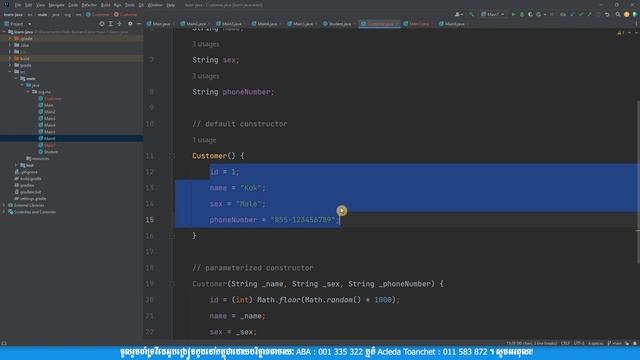
Task: Expand the .gradle folder
Action: pyautogui.click(x=11, y=38)
